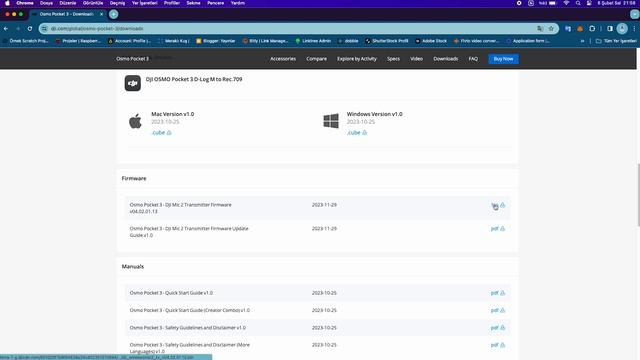Image resolution: width=640 pixels, height=360 pixels.
Task: Open the Chrome menu in the menu bar
Action: tap(25, 3)
